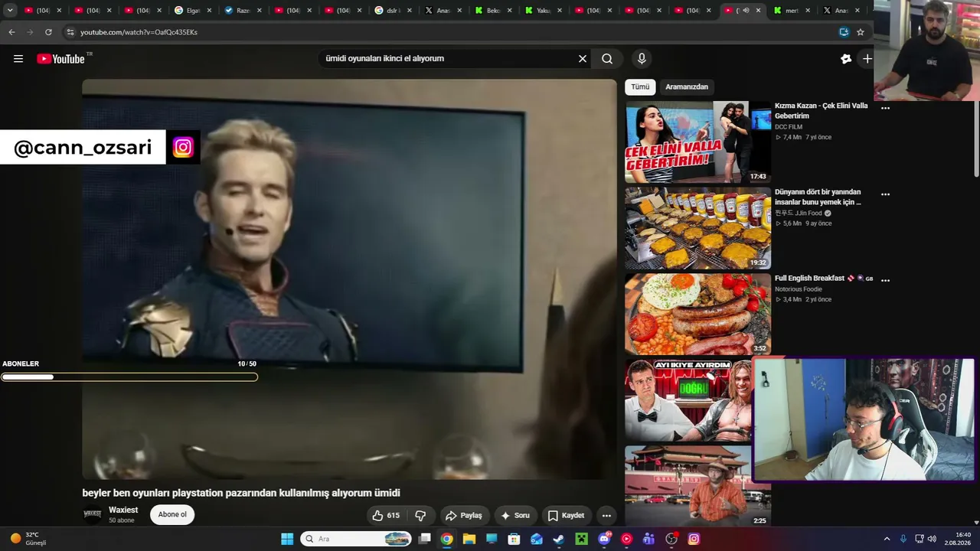The height and width of the screenshot is (551, 980).
Task: Open Instagram from the taskbar
Action: 694,539
